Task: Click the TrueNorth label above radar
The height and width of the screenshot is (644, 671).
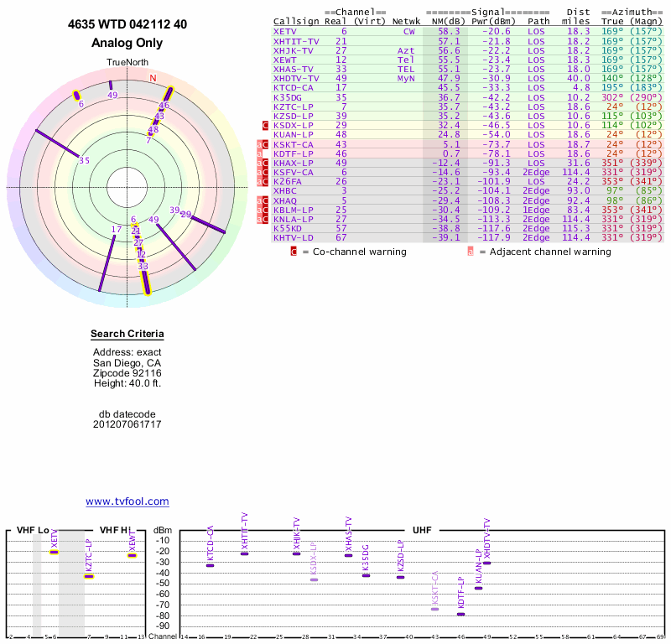Action: click(x=127, y=63)
